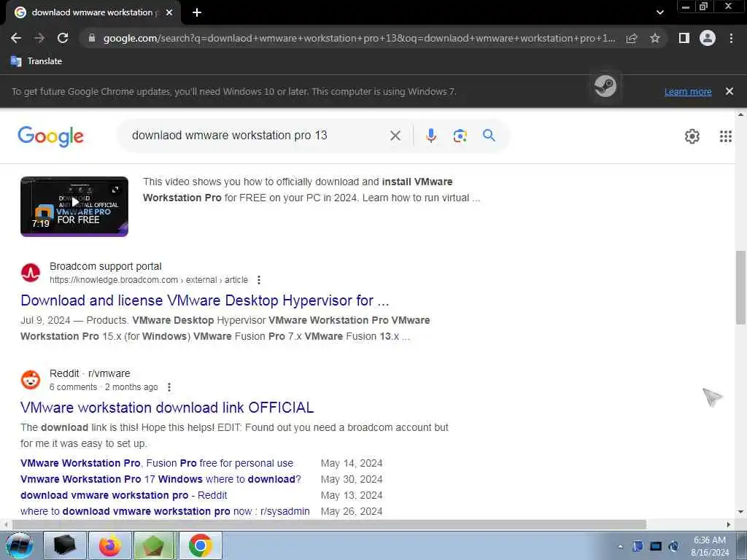Click the May 14, 2024 date text
This screenshot has width=747, height=560.
coord(352,463)
